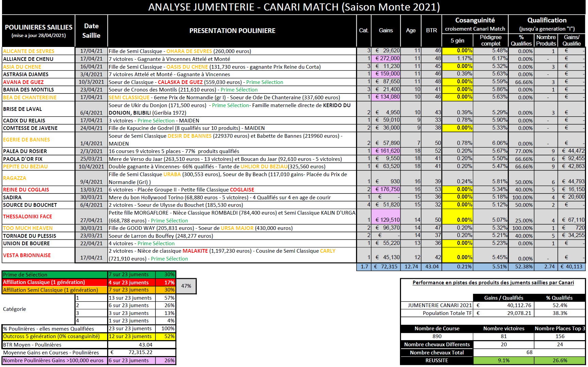Click the 13 sur 23 juments category 1 cell
The width and height of the screenshot is (588, 367).
point(132,298)
